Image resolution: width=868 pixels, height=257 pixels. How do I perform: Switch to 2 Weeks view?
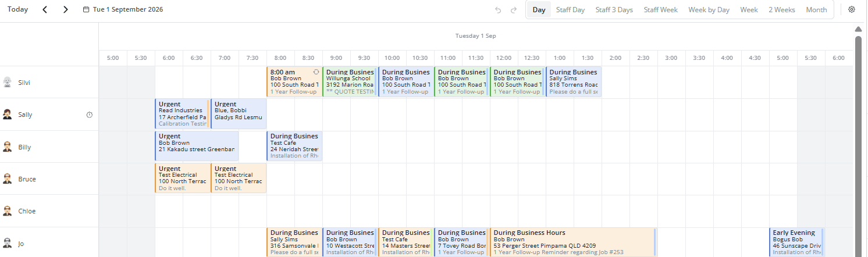[x=781, y=10]
